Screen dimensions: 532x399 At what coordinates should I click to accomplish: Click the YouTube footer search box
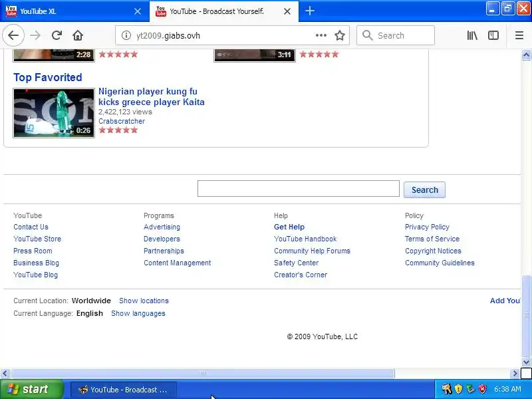[x=298, y=189]
